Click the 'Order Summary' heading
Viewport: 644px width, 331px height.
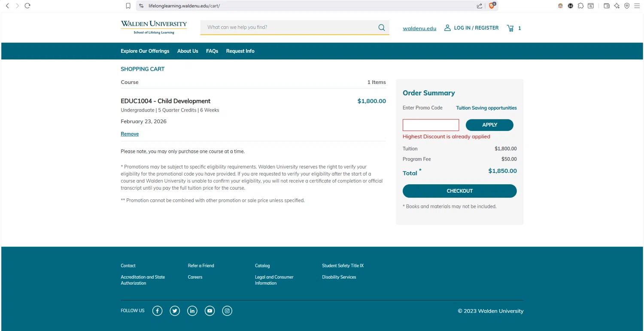click(429, 93)
